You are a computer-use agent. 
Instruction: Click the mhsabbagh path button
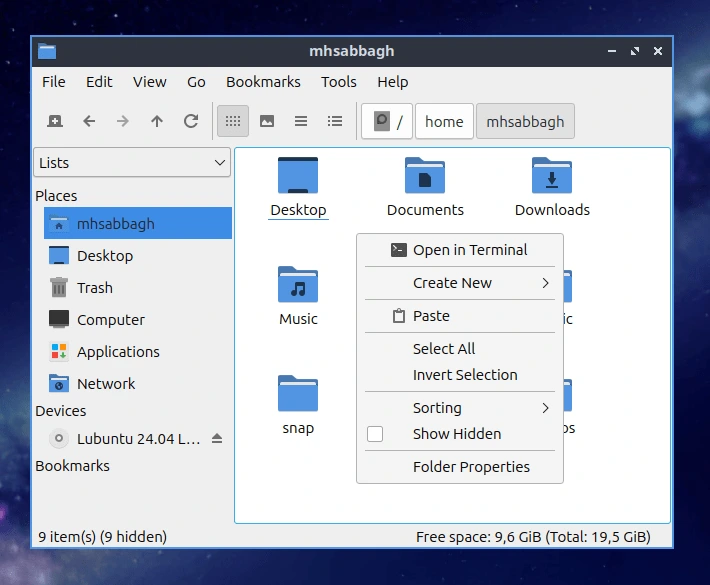tap(525, 121)
